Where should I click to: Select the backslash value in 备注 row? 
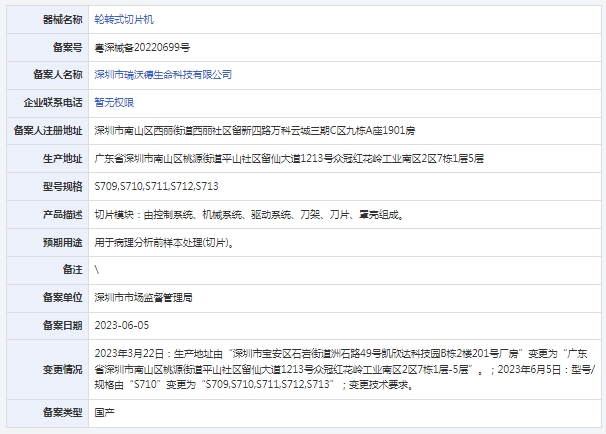[x=97, y=270]
